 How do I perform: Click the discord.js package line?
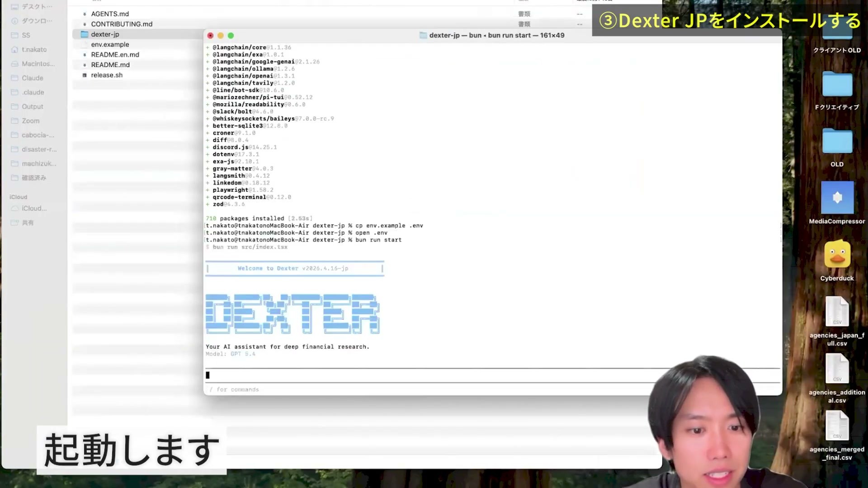(x=241, y=147)
